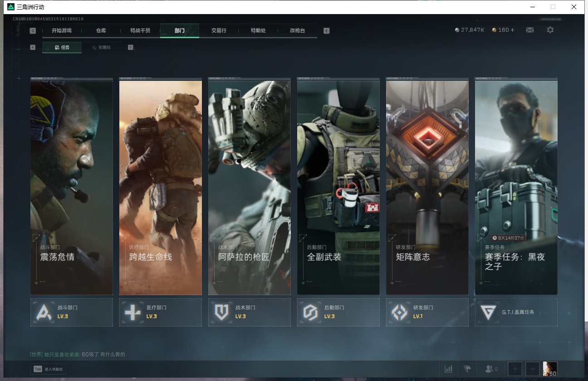The width and height of the screenshot is (588, 381).
Task: Open the player avatar showing level 60
Action: pos(550,369)
